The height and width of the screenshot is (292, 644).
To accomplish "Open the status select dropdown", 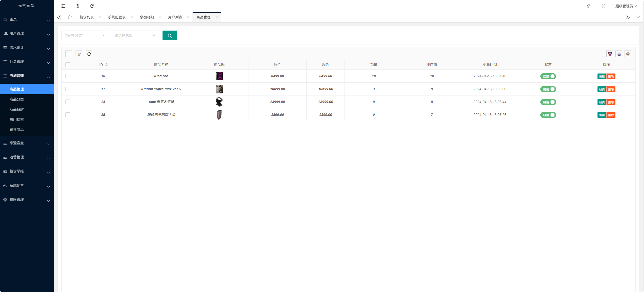I will (135, 35).
